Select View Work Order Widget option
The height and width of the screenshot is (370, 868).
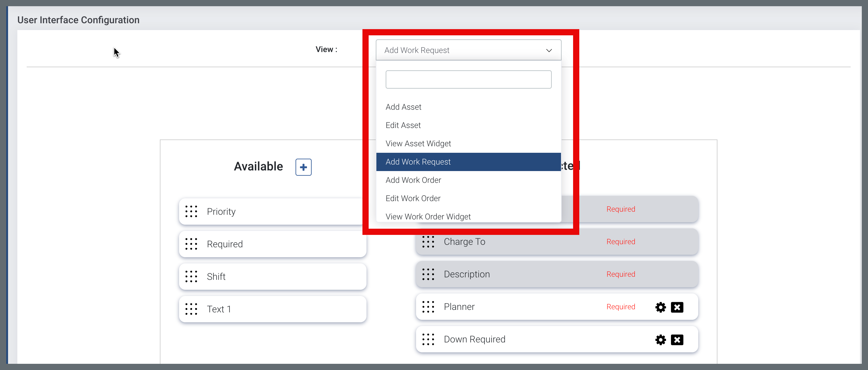428,217
